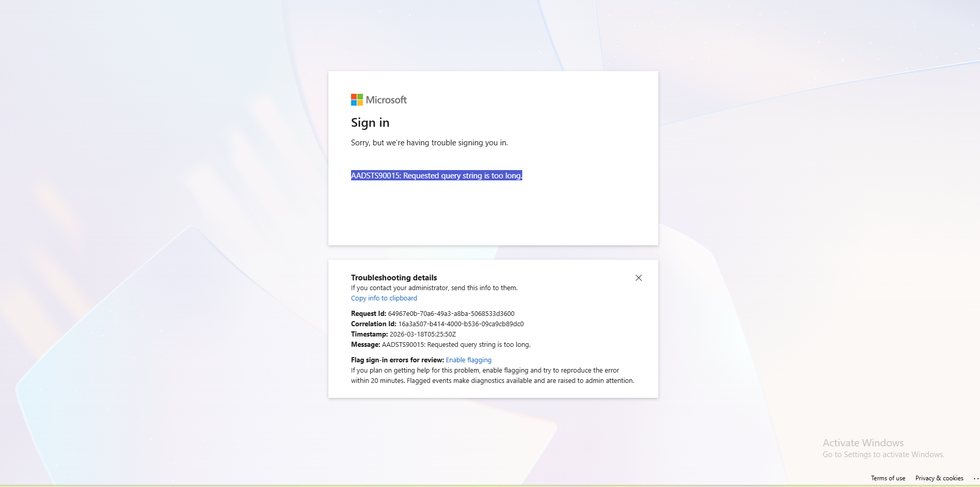Open the Terms of use page
This screenshot has height=487, width=980.
pos(887,478)
